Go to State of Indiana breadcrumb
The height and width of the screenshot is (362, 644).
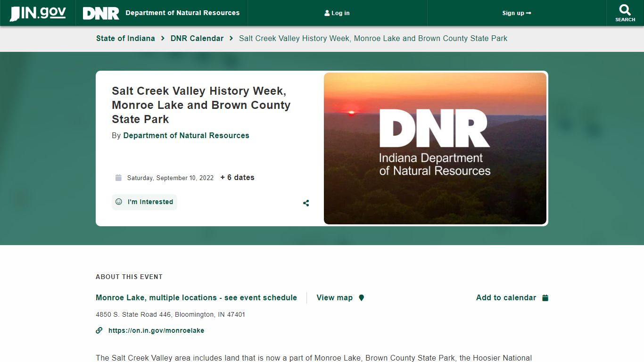tap(125, 39)
